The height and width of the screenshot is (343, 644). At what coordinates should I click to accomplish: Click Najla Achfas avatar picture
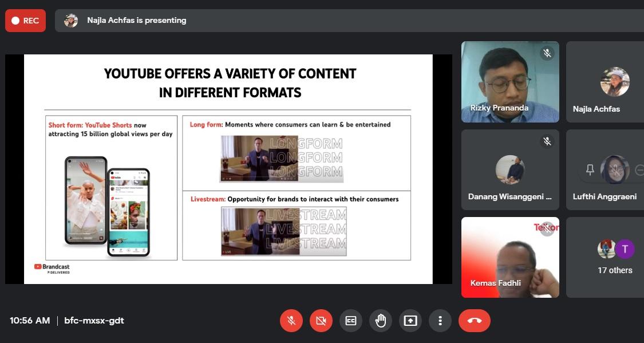click(x=615, y=82)
